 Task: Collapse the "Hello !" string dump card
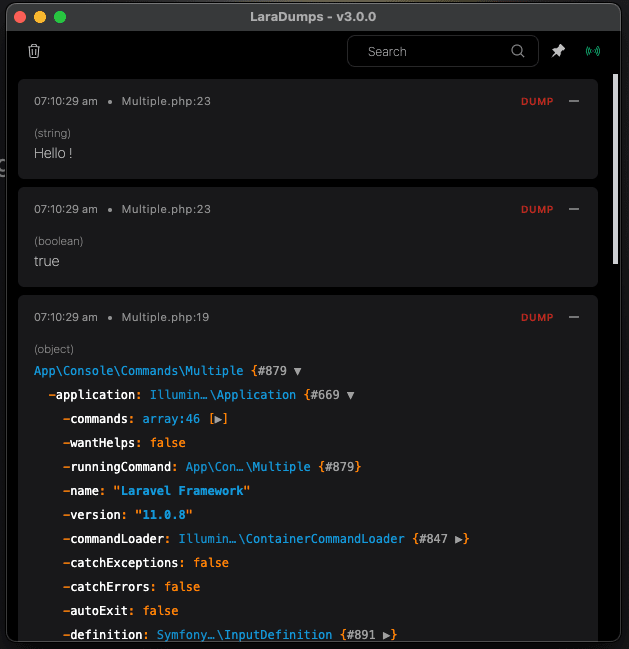pyautogui.click(x=574, y=101)
